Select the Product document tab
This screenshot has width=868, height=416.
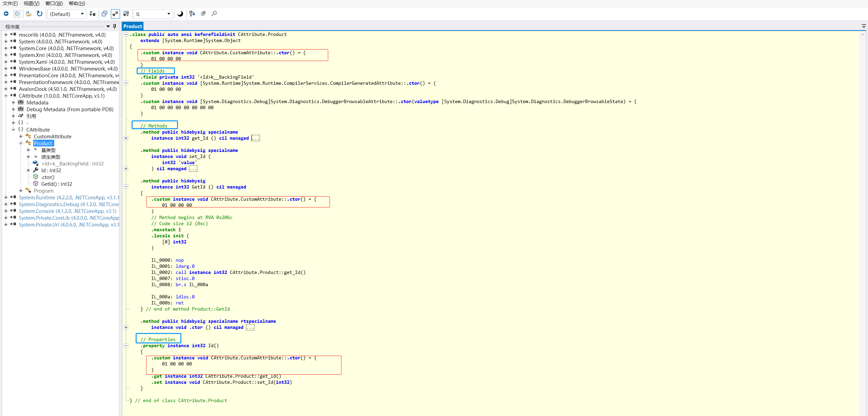point(133,26)
